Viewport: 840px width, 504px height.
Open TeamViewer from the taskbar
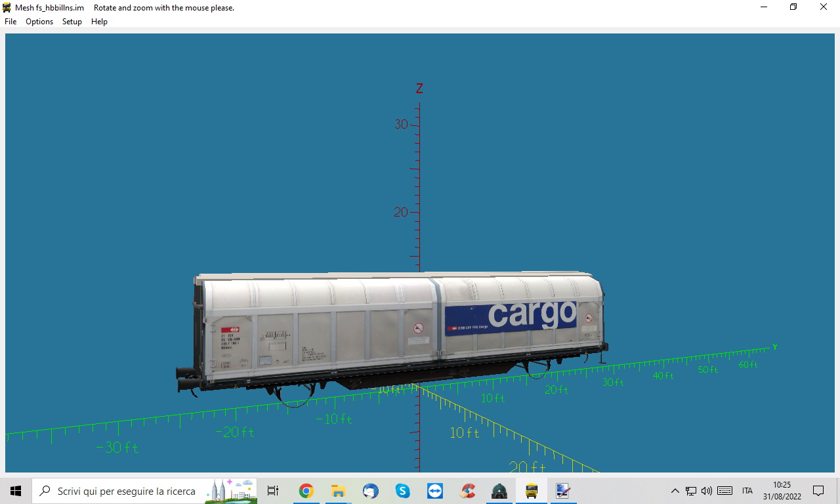[x=434, y=491]
